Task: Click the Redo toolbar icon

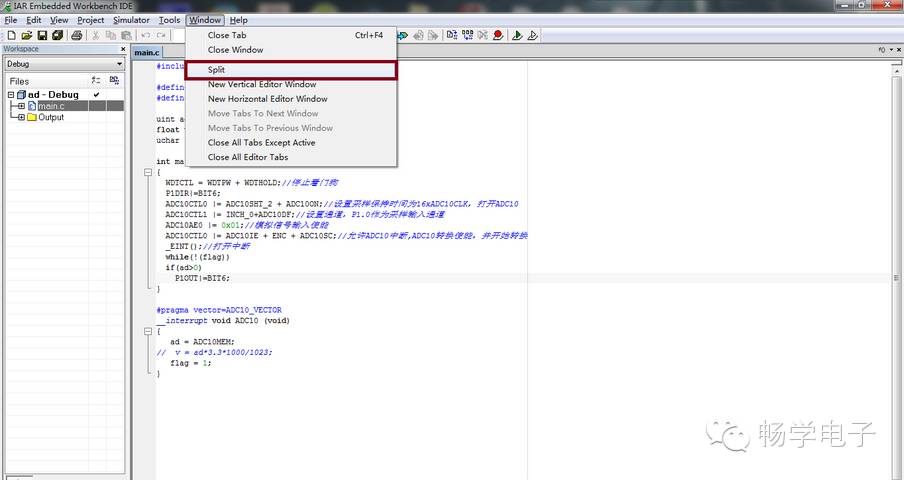Action: tap(161, 35)
